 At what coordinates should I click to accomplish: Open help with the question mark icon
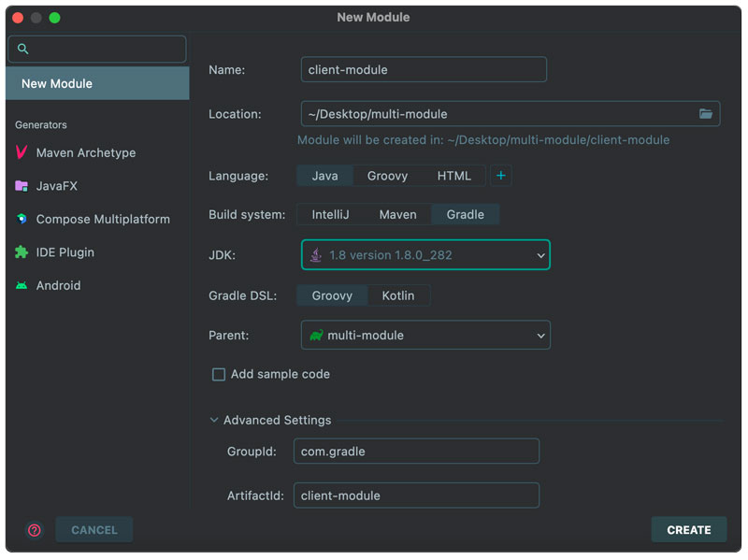(x=35, y=530)
